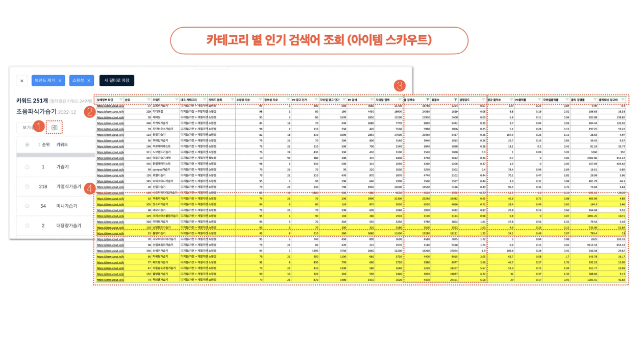This screenshot has width=644, height=342.
Task: Open the 클릭대비 광고비 filter dropdown
Action: 623,100
